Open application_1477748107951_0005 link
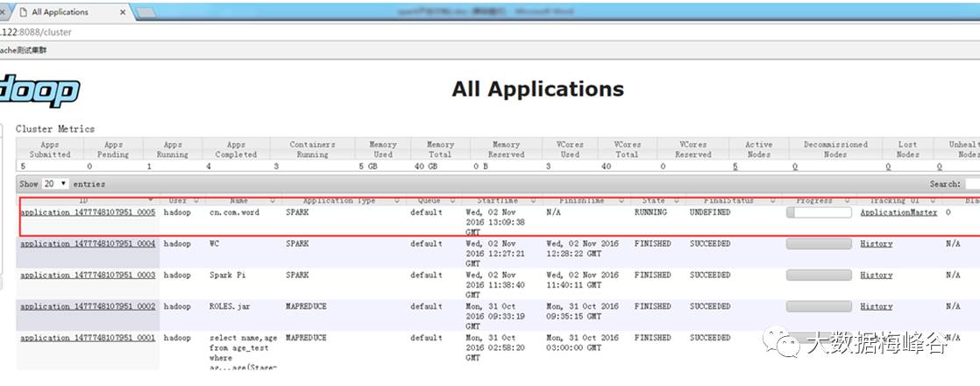980x386 pixels. click(88, 212)
